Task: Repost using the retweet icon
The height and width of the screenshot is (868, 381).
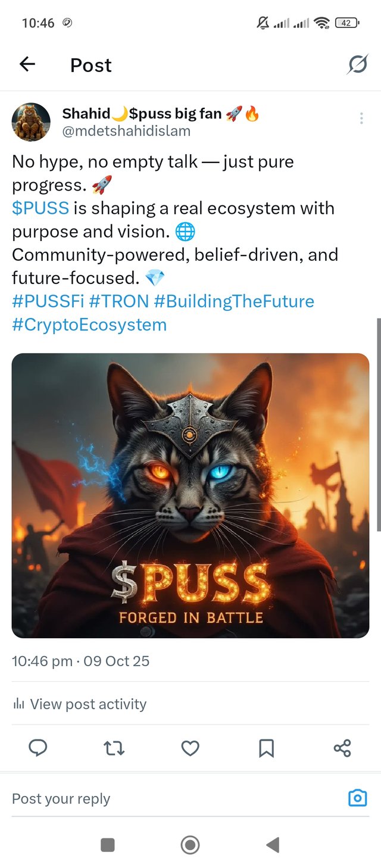Action: (114, 748)
